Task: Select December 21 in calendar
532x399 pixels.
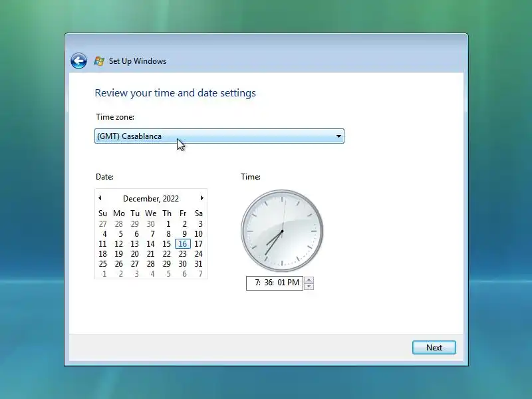Action: click(151, 254)
